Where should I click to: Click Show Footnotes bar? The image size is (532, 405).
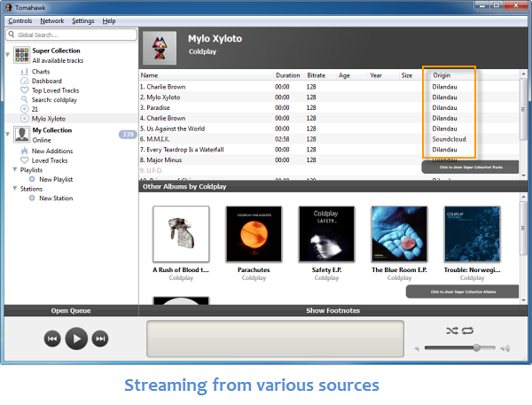click(x=332, y=311)
